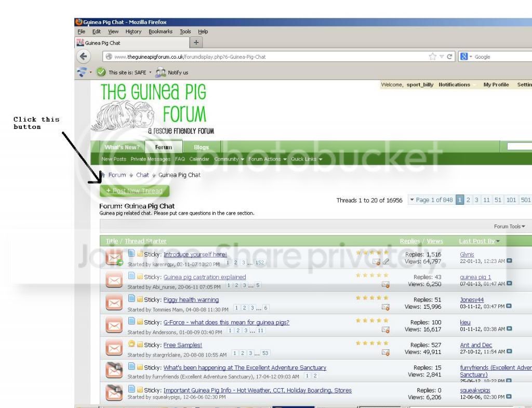Open Free Samples! sticky thread
The width and height of the screenshot is (532, 408).
[x=182, y=345]
